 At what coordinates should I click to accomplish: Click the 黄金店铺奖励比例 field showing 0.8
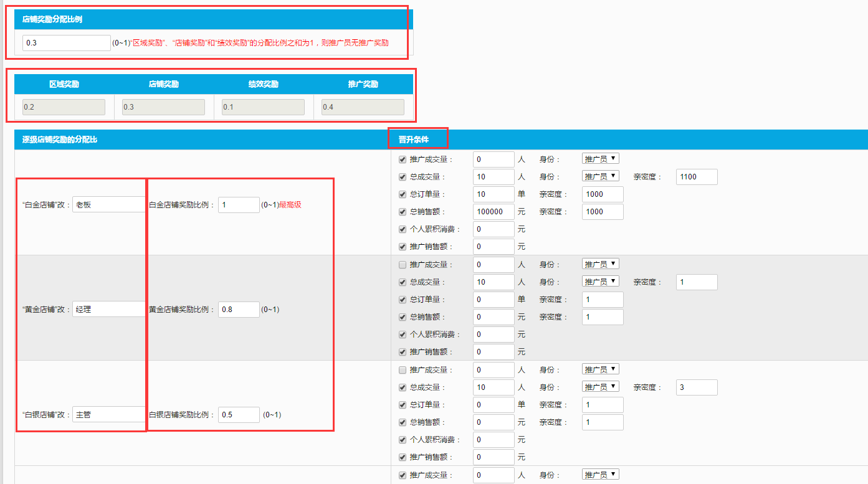coord(239,310)
